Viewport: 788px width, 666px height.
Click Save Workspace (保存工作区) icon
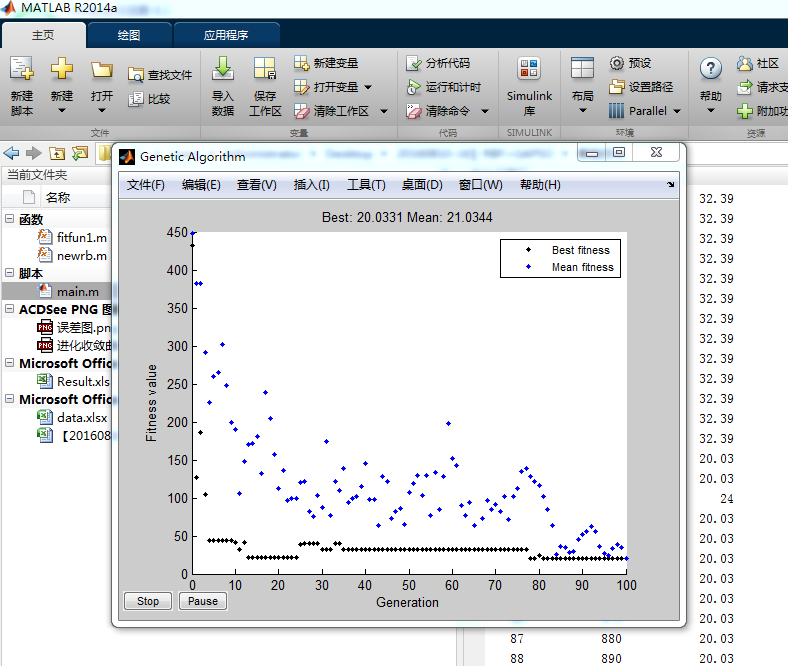(265, 68)
